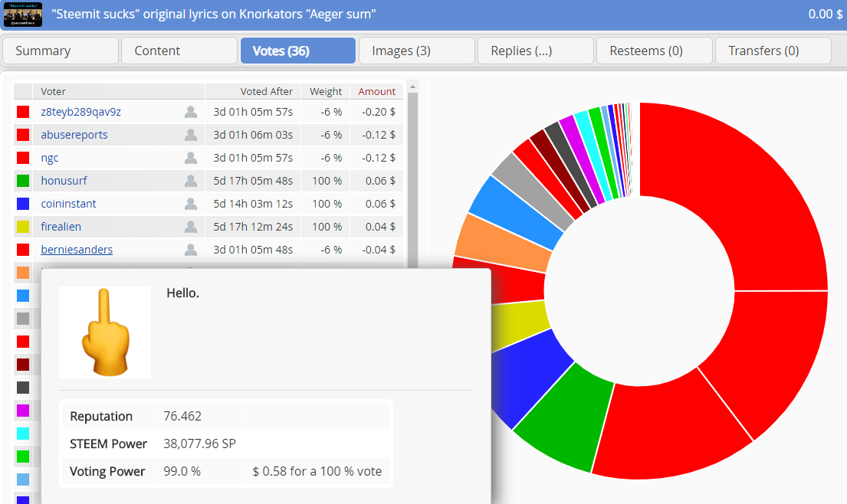
Task: Click red swatch beside ngc
Action: coord(23,158)
